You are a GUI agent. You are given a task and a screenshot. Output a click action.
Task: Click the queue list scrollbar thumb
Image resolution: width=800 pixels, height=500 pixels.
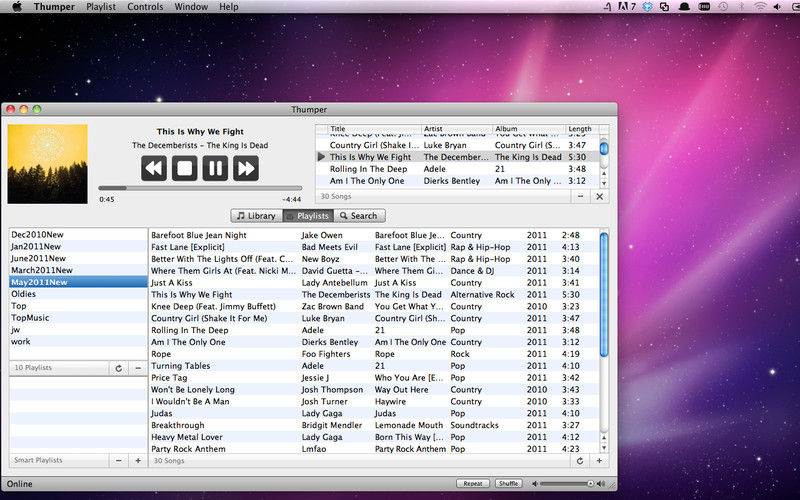604,148
